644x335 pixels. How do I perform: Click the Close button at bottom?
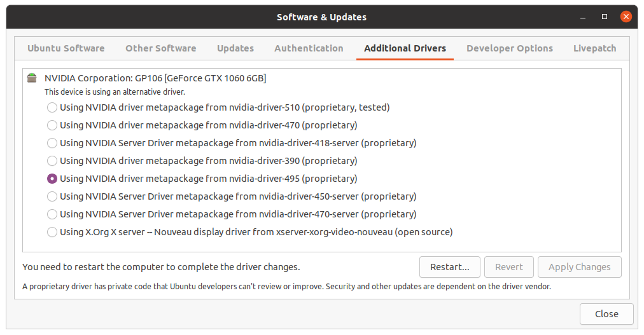pos(606,314)
